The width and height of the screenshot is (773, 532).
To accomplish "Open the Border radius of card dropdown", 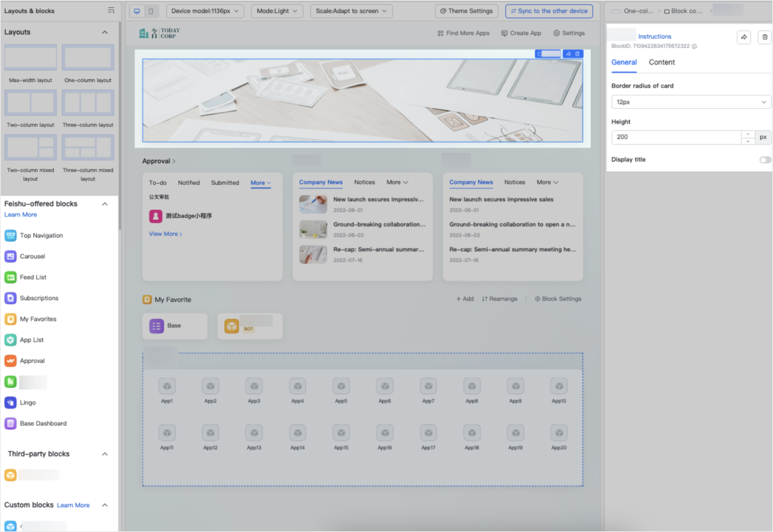I will point(690,102).
